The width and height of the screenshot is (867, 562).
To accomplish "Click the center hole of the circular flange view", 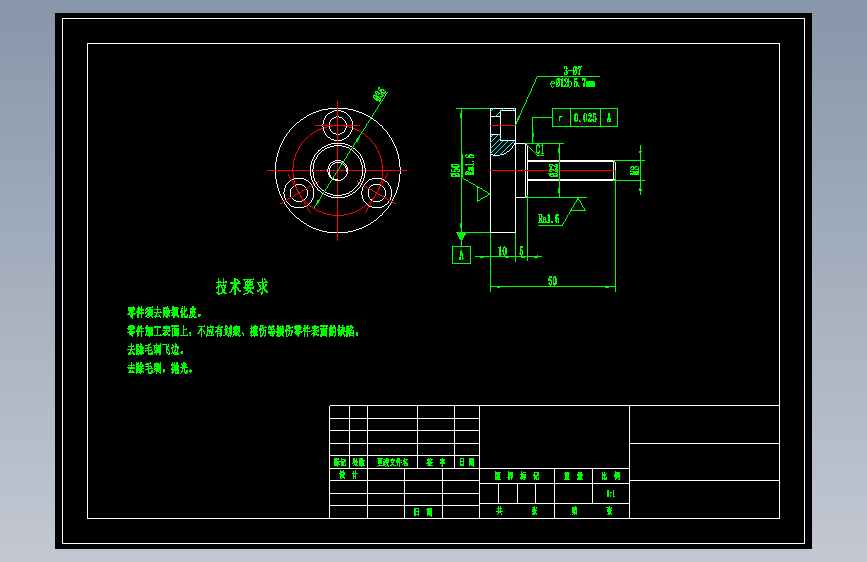I will [x=337, y=170].
